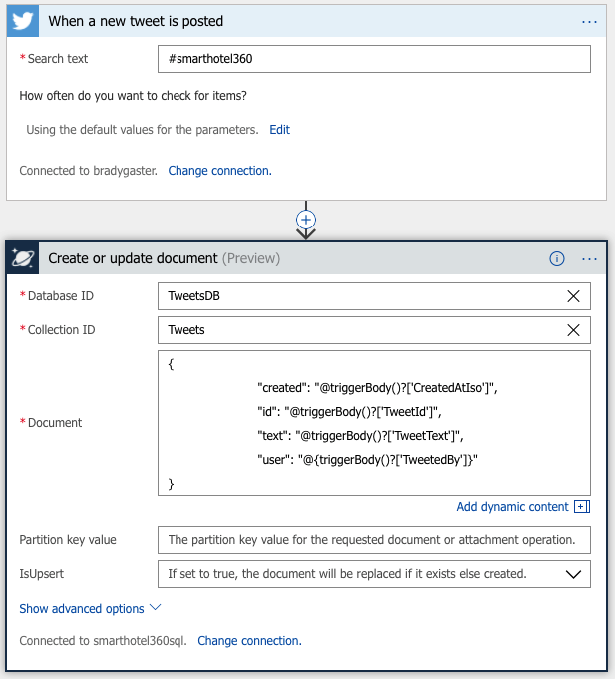Open the tweet trigger's ellipsis menu

(x=589, y=22)
